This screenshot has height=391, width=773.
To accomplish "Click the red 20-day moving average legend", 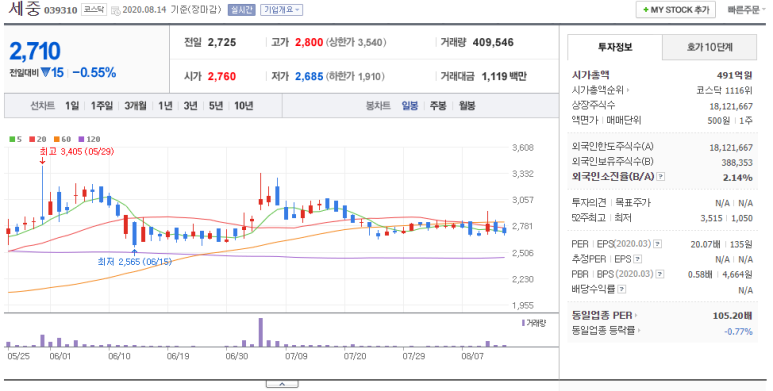I will [37, 139].
